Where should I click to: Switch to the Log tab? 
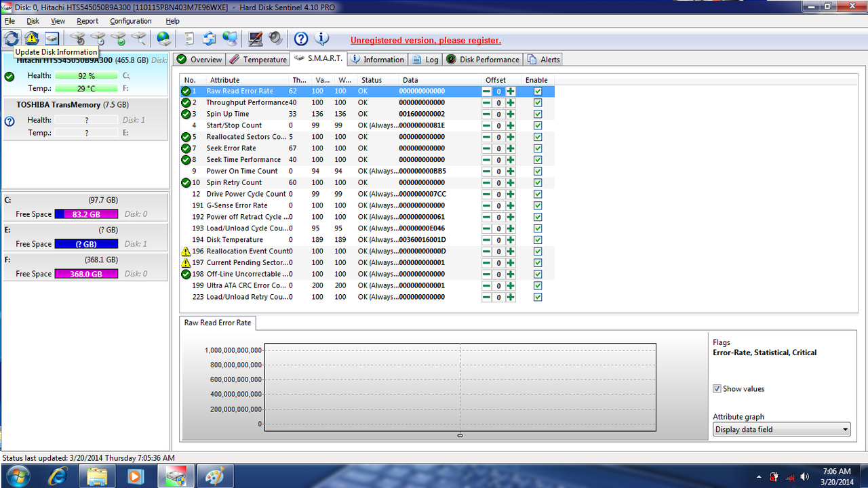(x=425, y=60)
